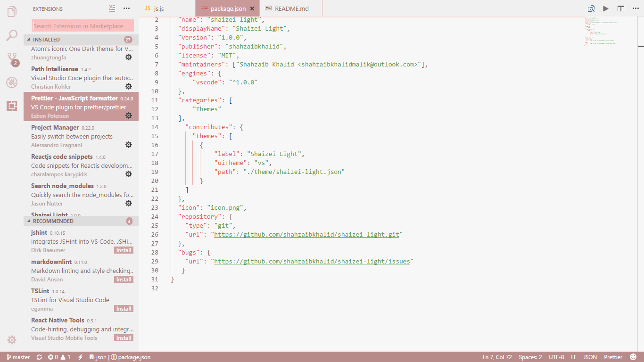Split the editor with the split icon
Viewport: 644px width, 362px height.
(621, 8)
